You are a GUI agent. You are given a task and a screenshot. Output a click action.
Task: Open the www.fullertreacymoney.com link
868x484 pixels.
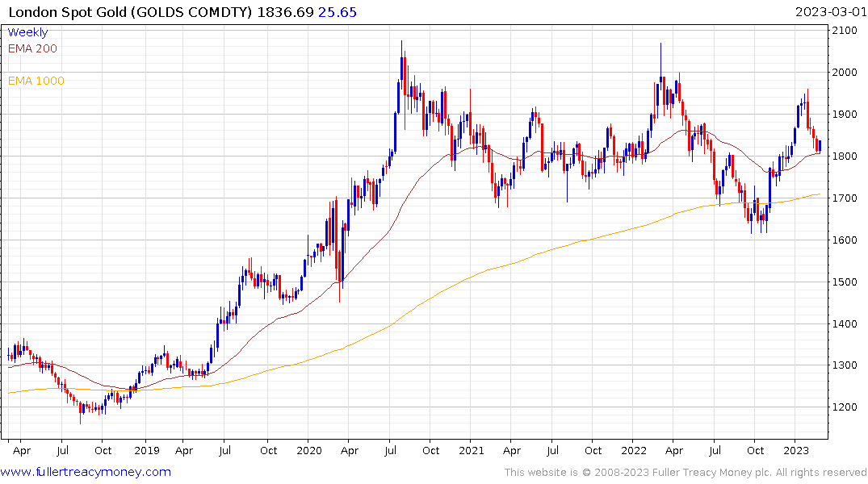[x=86, y=473]
